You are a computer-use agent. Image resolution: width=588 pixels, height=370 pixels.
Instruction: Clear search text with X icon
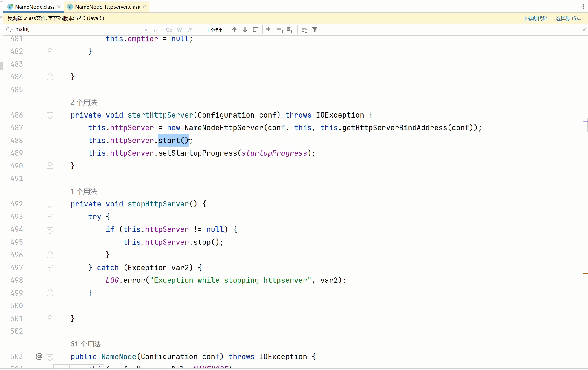click(x=146, y=30)
